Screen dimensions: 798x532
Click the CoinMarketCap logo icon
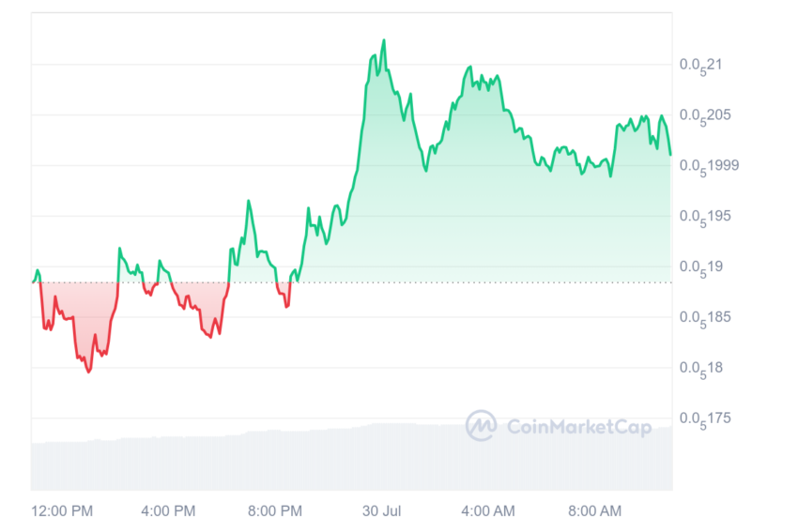pyautogui.click(x=481, y=425)
